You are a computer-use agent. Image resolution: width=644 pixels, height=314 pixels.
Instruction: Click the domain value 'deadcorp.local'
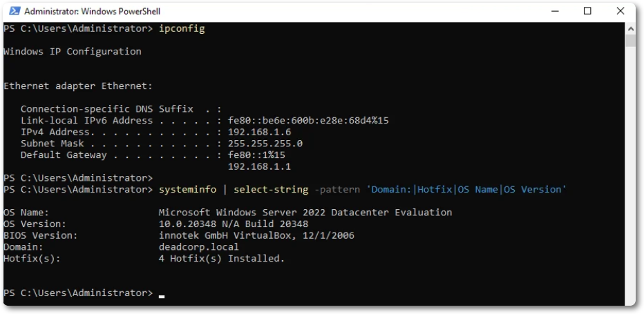click(x=199, y=247)
